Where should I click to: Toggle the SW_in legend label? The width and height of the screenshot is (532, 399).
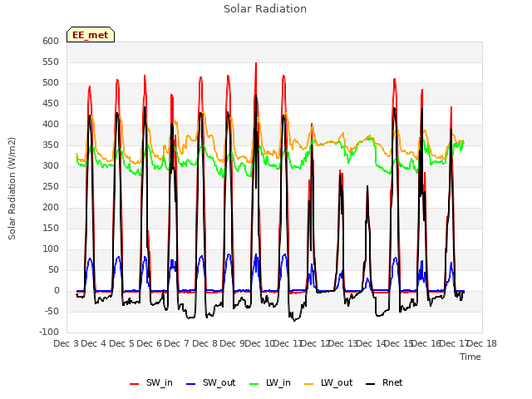tap(160, 382)
